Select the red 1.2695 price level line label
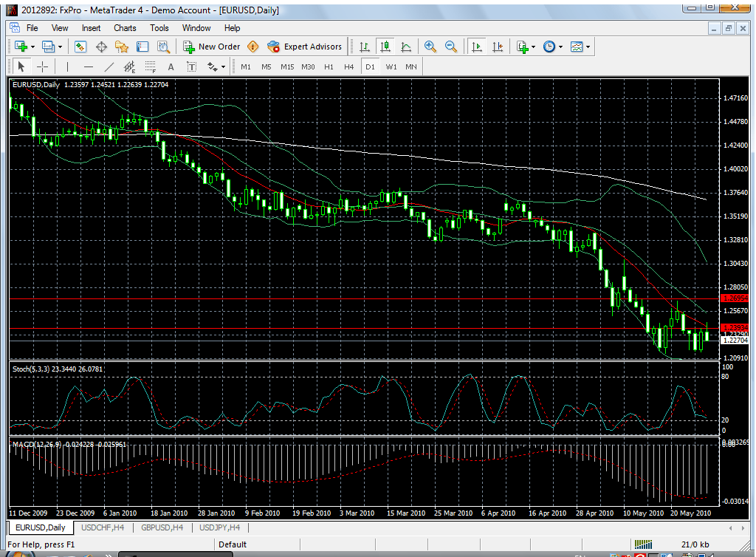This screenshot has height=557, width=756. pyautogui.click(x=734, y=298)
